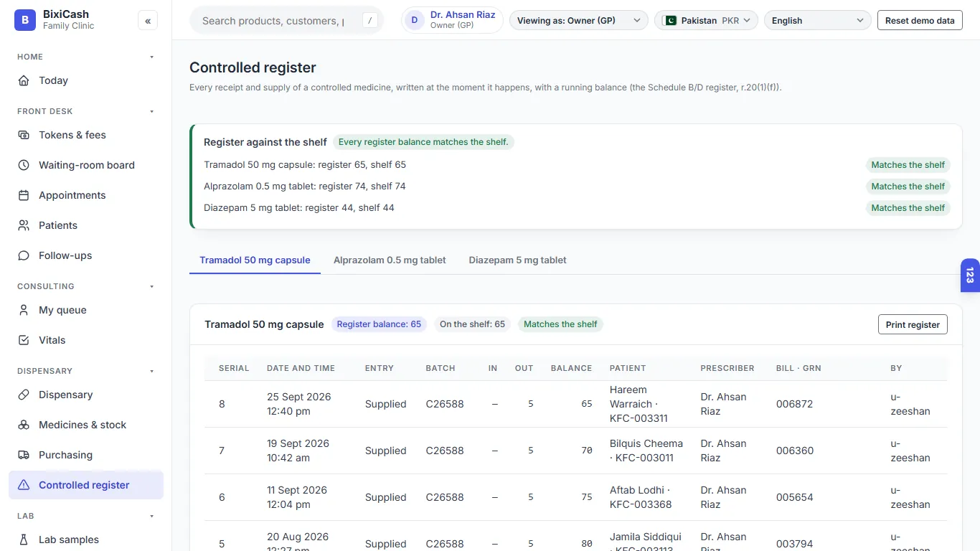Click the Vitals checklist icon
The width and height of the screenshot is (980, 551).
coord(24,340)
